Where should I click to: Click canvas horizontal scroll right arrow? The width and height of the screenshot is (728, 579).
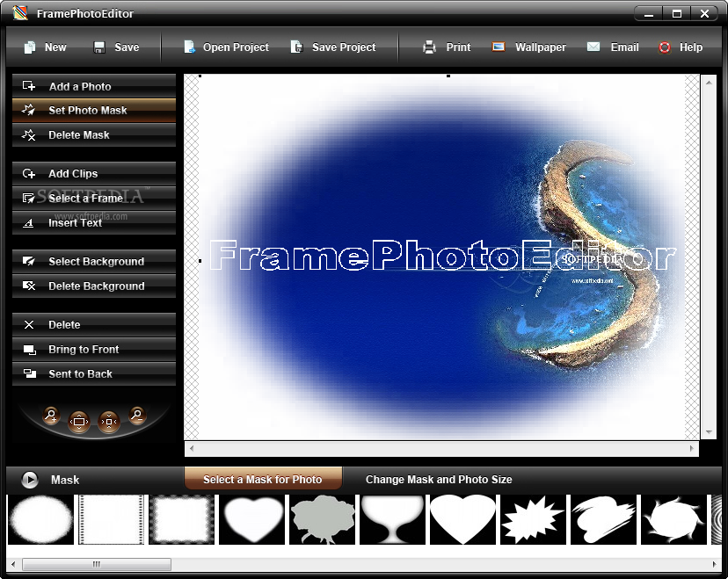(692, 448)
